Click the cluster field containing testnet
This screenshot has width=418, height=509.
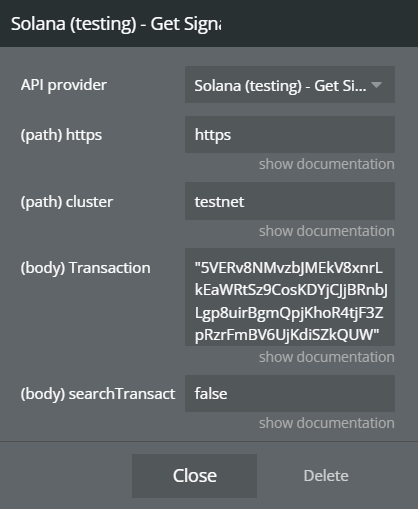coord(290,201)
